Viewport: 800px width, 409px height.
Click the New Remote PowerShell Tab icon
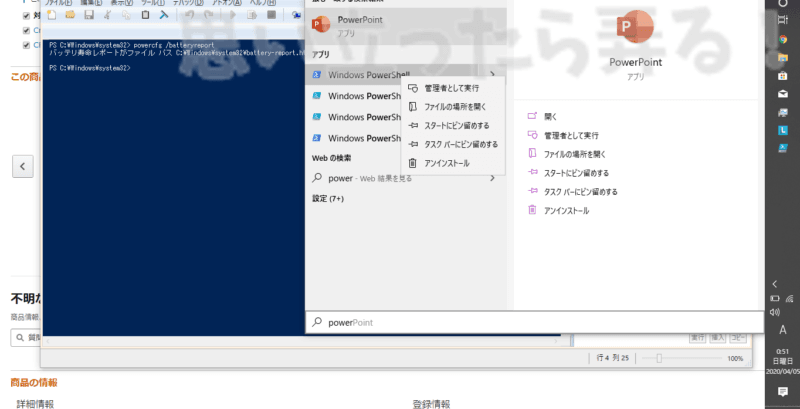(x=296, y=15)
